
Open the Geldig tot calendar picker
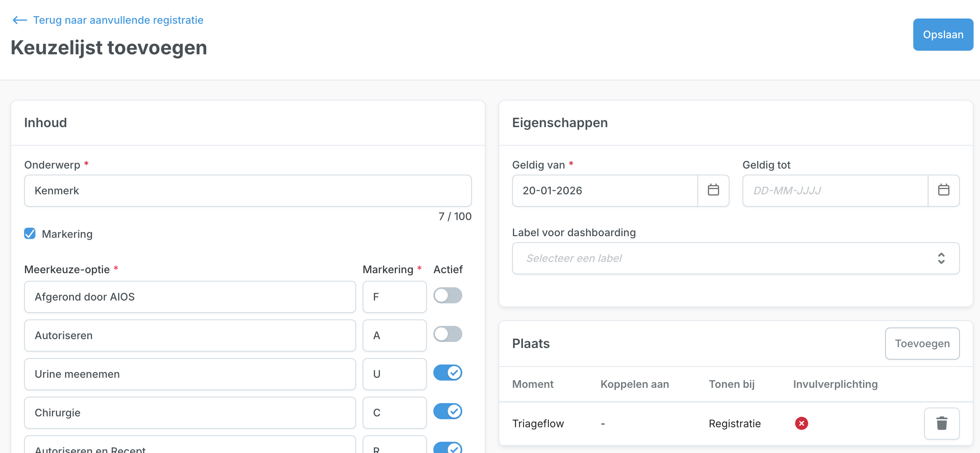(943, 190)
